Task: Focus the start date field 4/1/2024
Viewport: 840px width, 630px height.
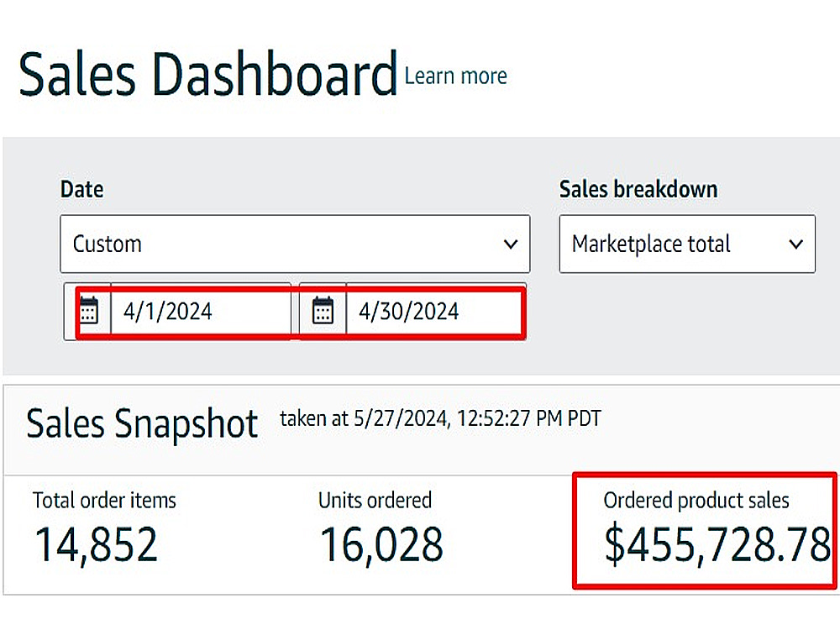Action: 201,312
